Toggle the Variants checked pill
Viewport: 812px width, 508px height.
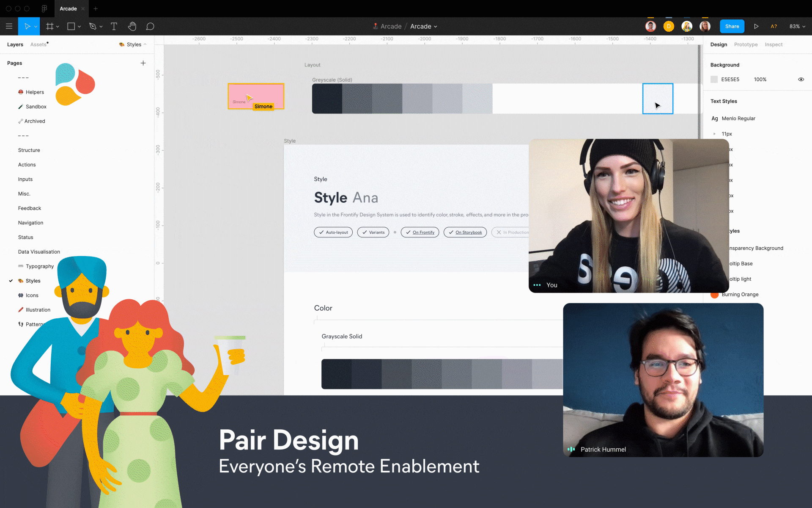(x=373, y=232)
